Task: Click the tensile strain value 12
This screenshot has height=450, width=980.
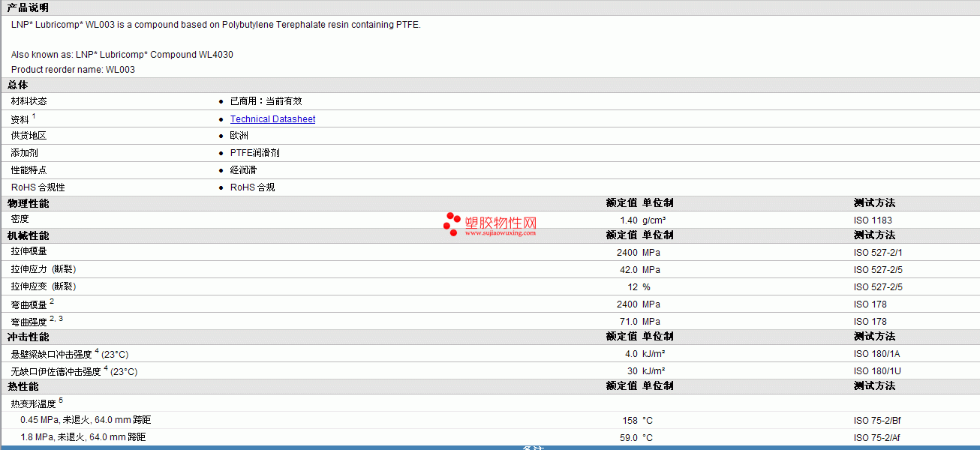Action: [633, 287]
